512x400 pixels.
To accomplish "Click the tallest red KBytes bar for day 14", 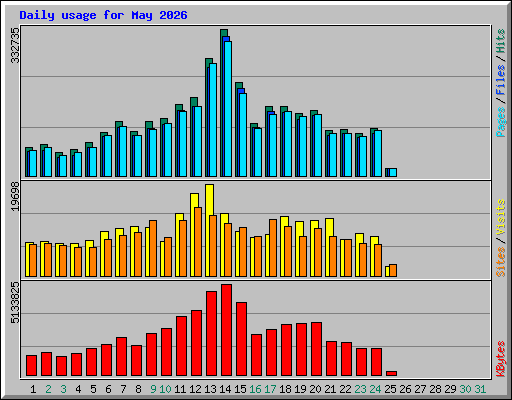I will point(226,330).
